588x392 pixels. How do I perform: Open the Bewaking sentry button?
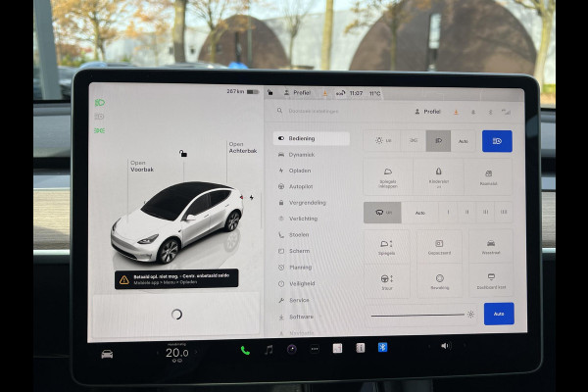[439, 281]
